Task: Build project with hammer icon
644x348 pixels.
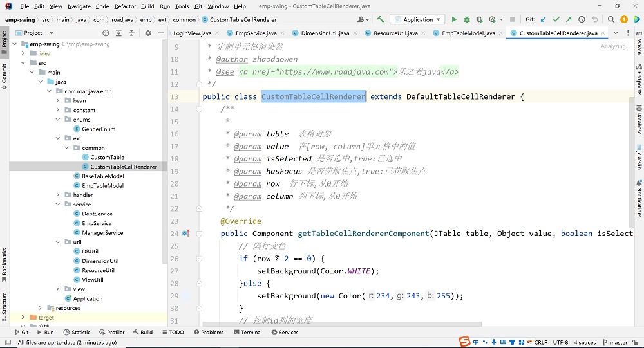Action: [x=381, y=19]
